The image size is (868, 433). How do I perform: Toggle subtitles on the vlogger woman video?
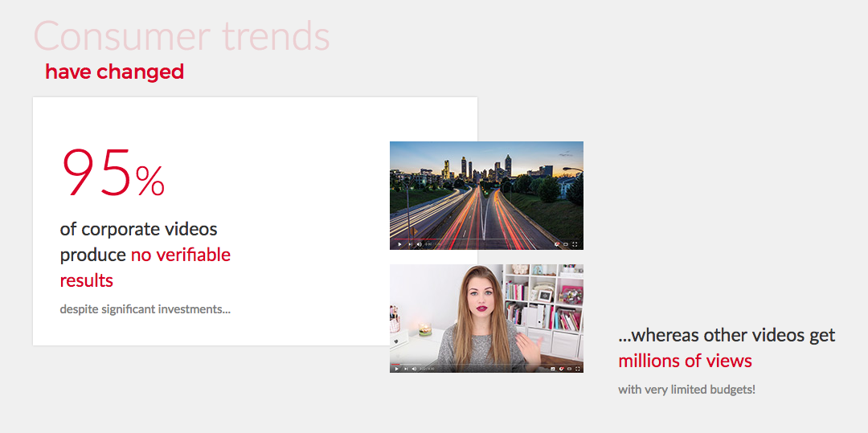(x=552, y=369)
